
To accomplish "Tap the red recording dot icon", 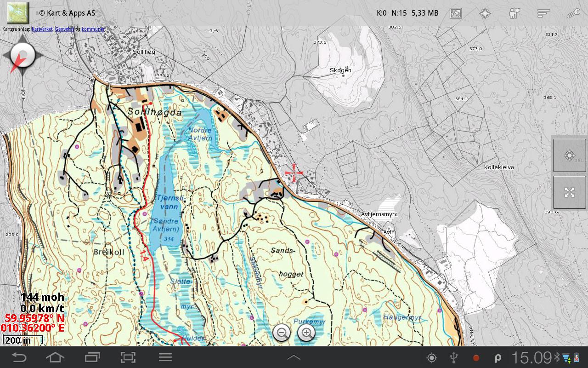I will (476, 358).
